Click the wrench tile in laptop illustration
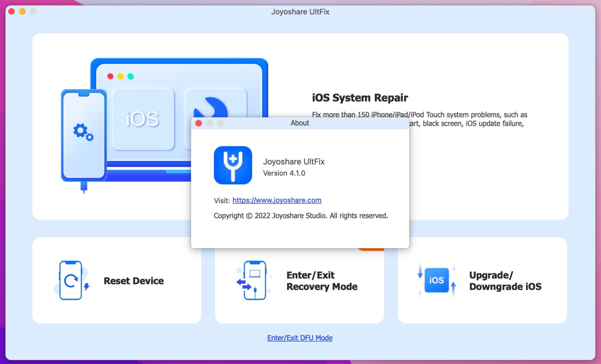The width and height of the screenshot is (601, 364). click(216, 103)
